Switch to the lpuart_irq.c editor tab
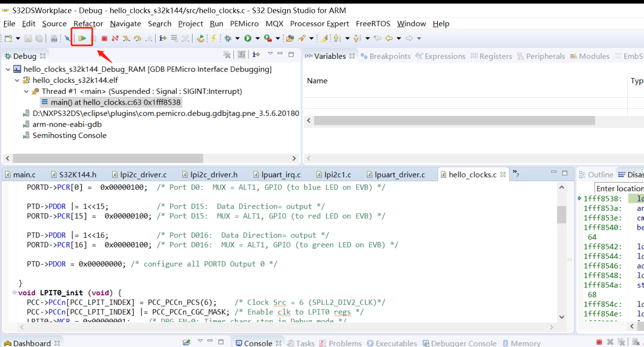 point(280,175)
